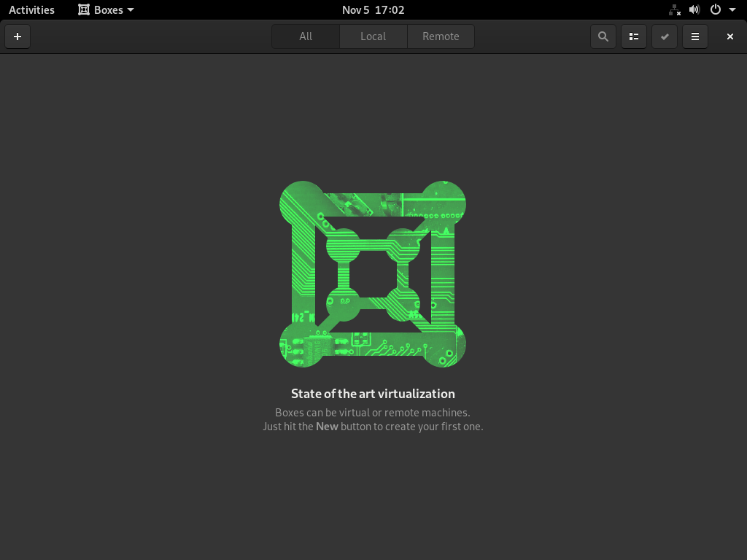Open the Activities overview
The image size is (747, 560).
(32, 10)
